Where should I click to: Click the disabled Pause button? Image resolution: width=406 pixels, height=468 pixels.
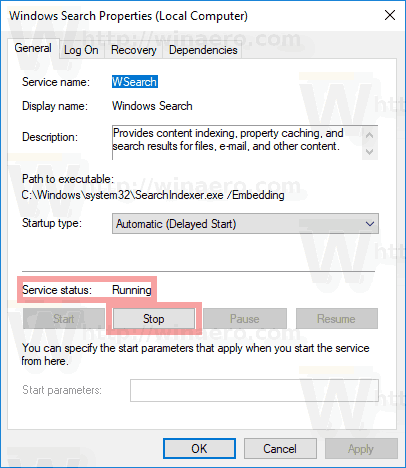[245, 319]
